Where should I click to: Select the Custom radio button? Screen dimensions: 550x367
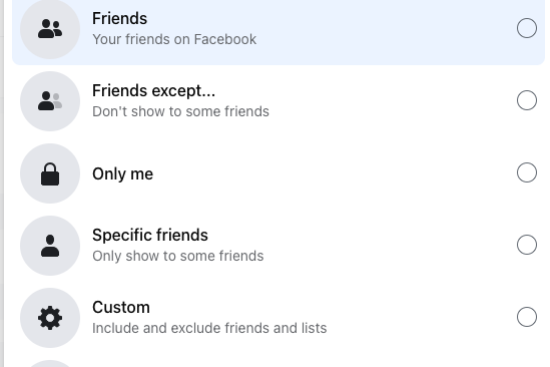point(526,317)
